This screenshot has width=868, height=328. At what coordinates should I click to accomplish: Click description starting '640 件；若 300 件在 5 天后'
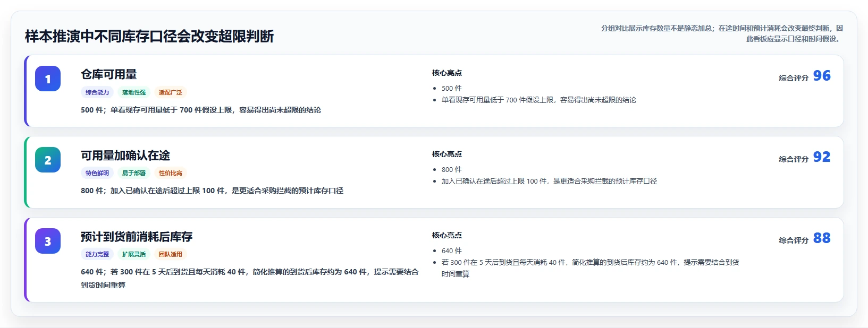click(x=250, y=279)
